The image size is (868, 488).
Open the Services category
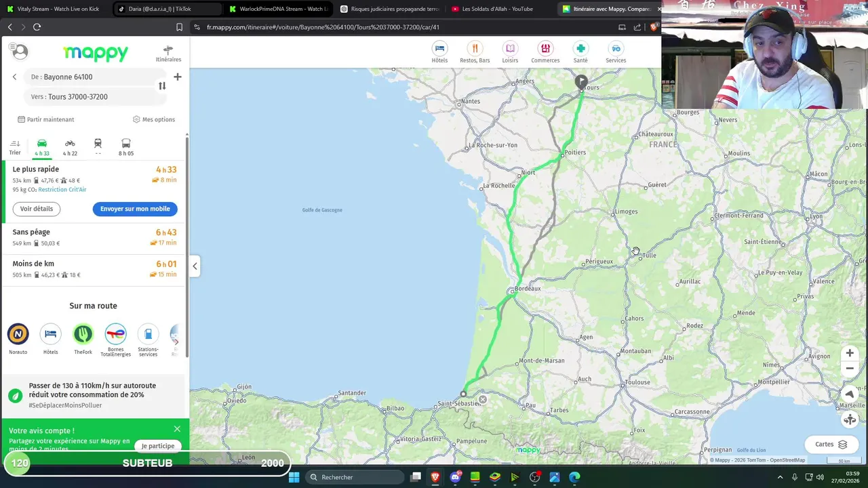pos(616,52)
